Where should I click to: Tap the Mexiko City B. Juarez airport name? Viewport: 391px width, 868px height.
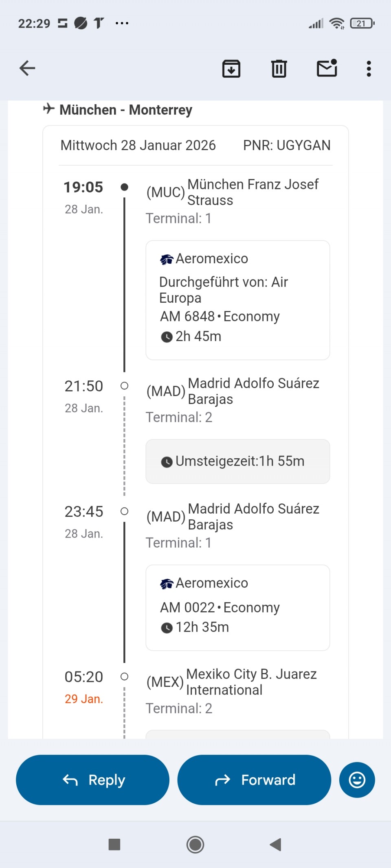(251, 682)
